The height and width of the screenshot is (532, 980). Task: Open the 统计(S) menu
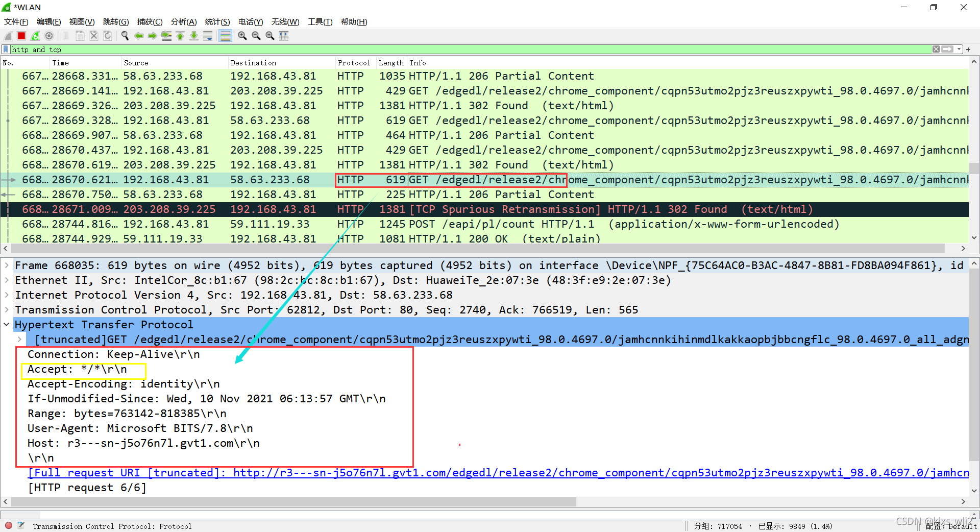click(x=217, y=22)
